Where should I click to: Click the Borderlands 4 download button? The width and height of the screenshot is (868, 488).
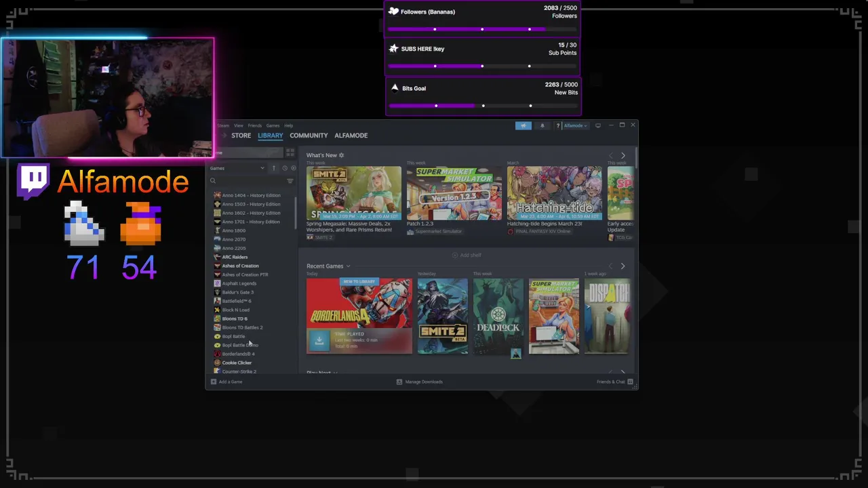click(x=319, y=341)
